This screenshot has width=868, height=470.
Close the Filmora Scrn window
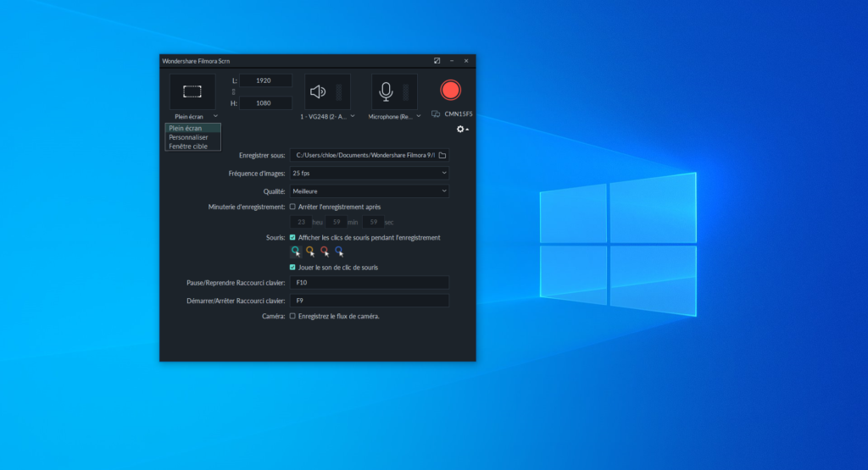(466, 61)
